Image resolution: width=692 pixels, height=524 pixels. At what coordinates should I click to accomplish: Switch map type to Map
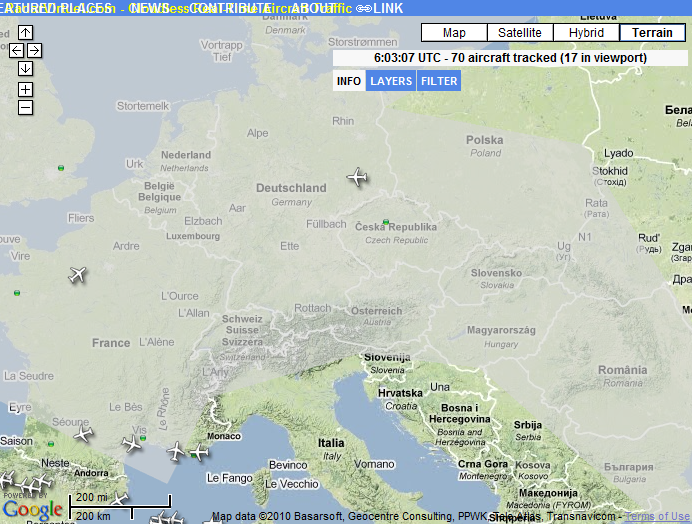[454, 33]
